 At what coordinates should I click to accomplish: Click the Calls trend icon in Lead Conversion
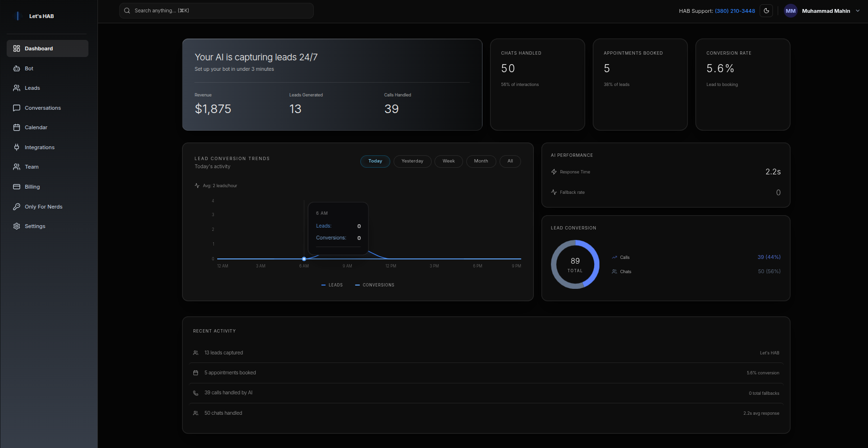[615, 257]
